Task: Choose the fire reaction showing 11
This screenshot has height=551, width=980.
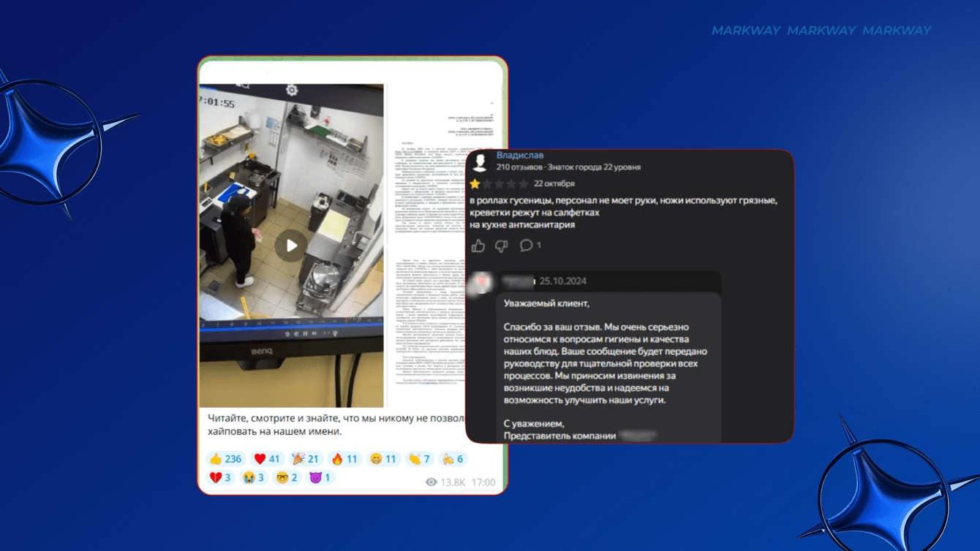Action: point(344,459)
